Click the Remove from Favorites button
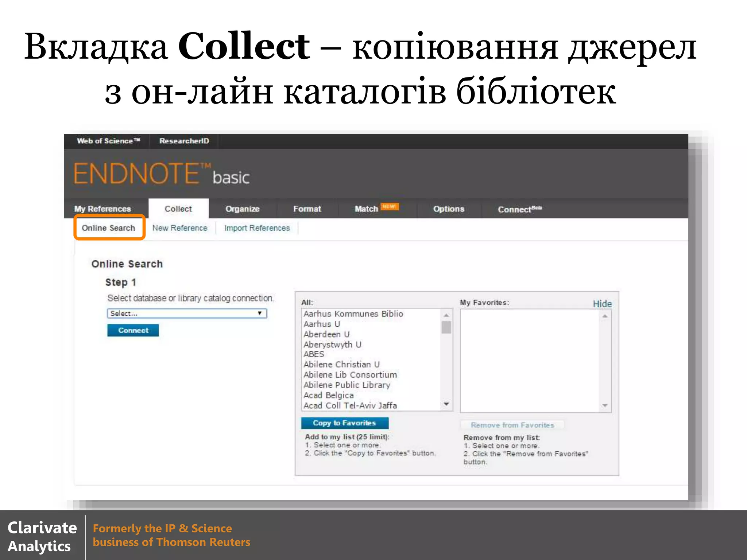The width and height of the screenshot is (747, 560). coord(512,425)
